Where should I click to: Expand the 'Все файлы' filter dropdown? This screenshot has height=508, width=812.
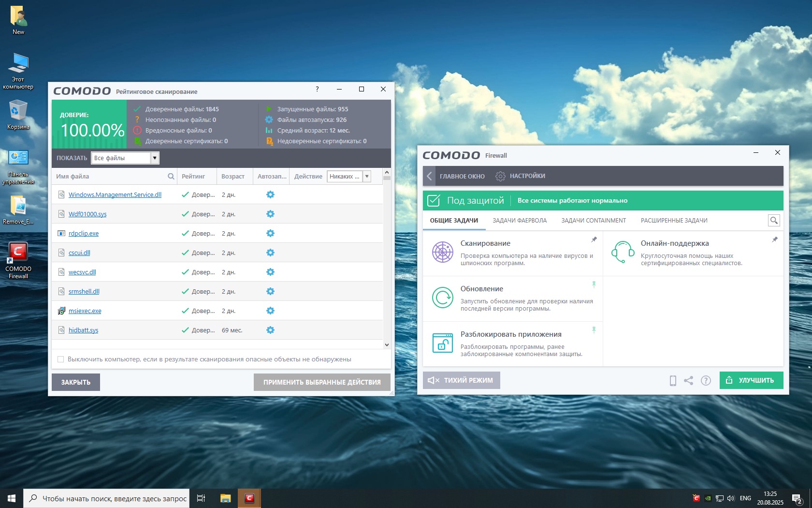(x=155, y=158)
